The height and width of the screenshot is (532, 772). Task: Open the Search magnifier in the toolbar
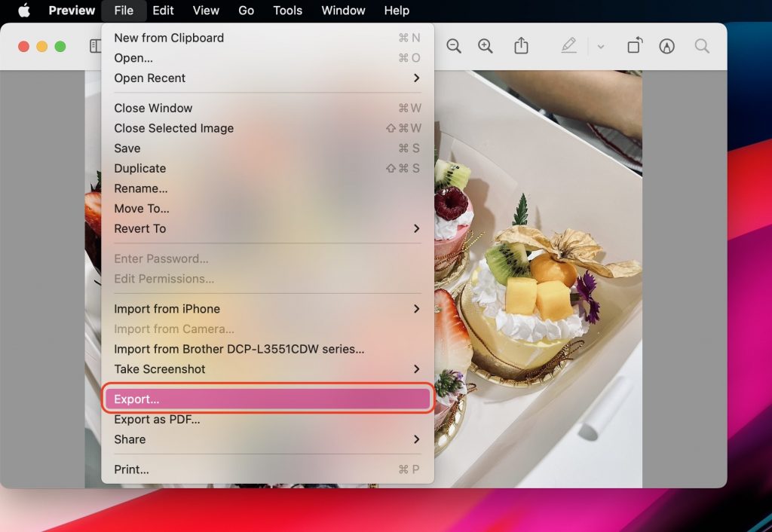coord(701,45)
